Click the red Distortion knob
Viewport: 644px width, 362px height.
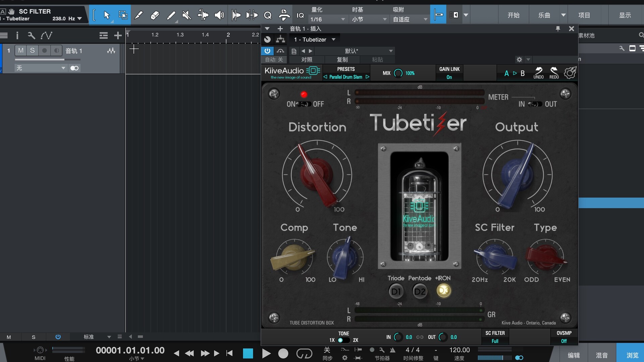coord(317,174)
